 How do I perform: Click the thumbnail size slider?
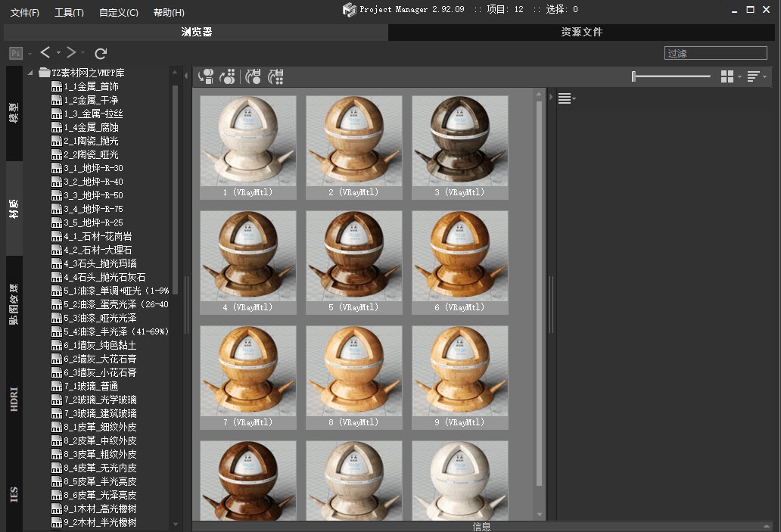(x=671, y=76)
